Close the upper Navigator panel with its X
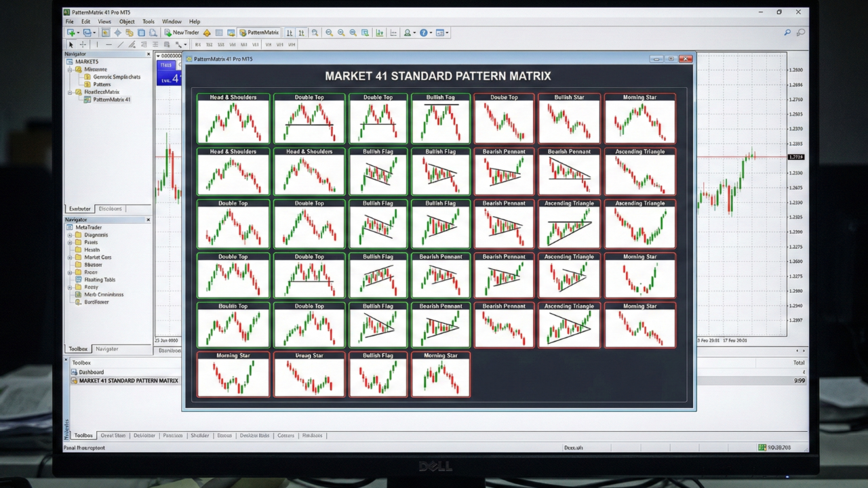868x488 pixels. click(x=149, y=54)
